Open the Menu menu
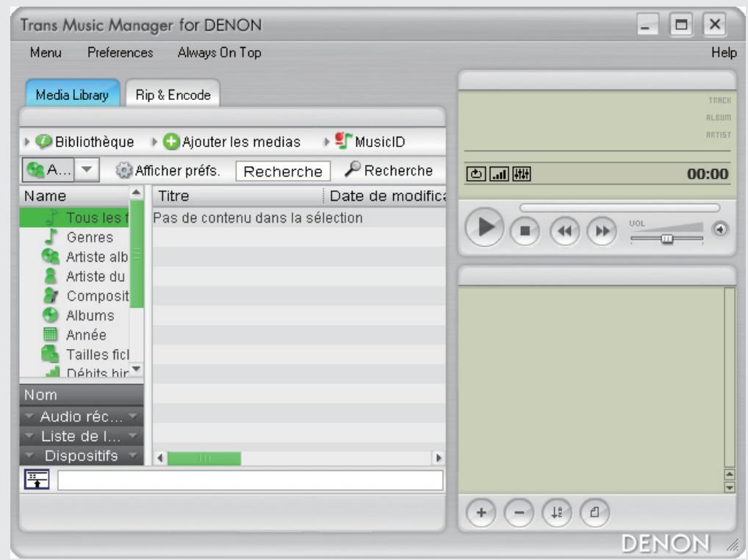The image size is (748, 560). [46, 52]
